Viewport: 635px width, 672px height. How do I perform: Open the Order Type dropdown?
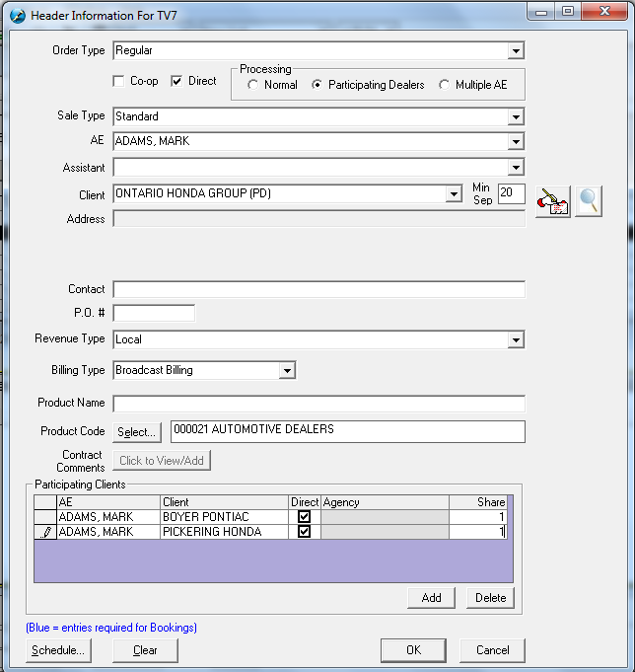point(515,50)
